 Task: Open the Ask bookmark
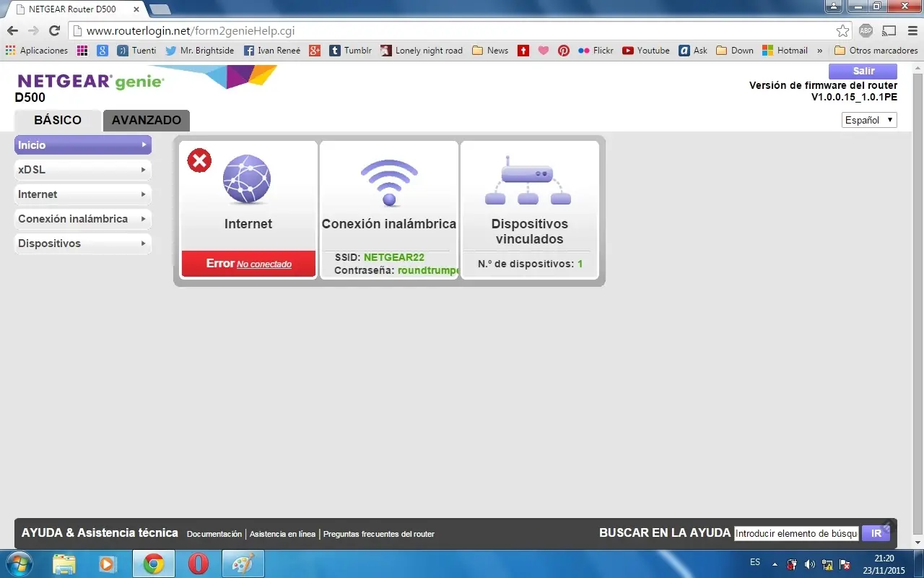(x=693, y=51)
